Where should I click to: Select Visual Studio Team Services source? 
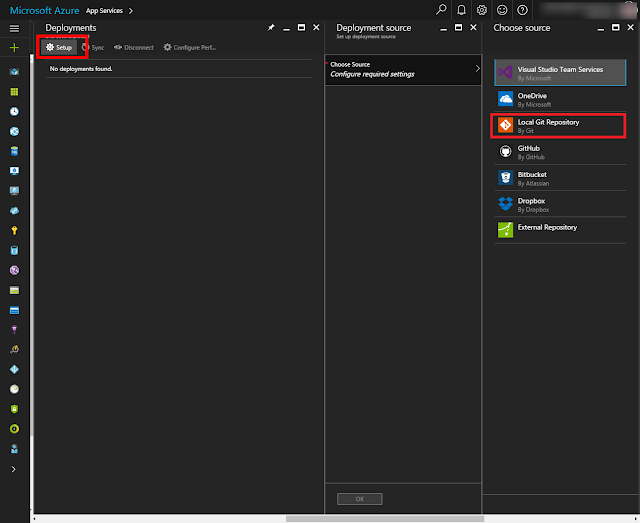[x=560, y=73]
